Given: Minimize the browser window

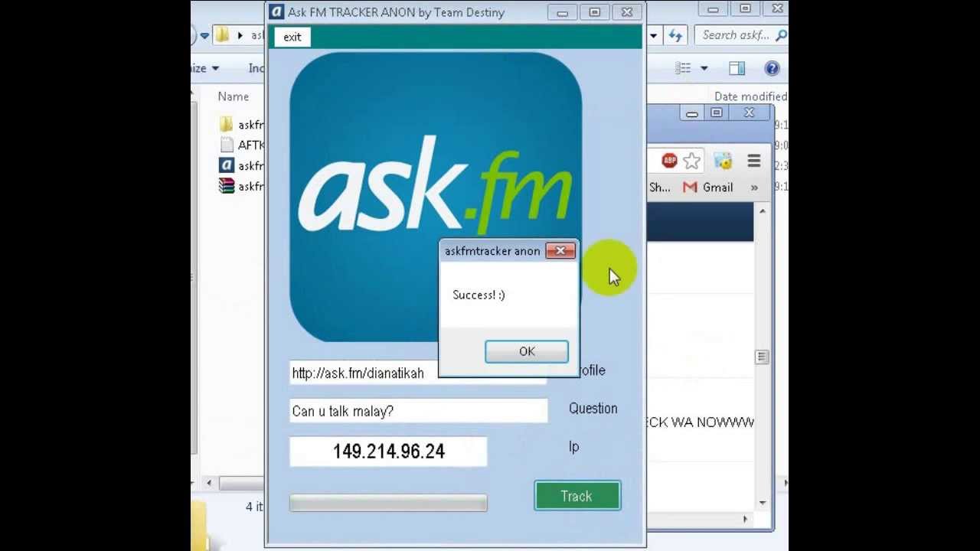Looking at the screenshot, I should 692,113.
